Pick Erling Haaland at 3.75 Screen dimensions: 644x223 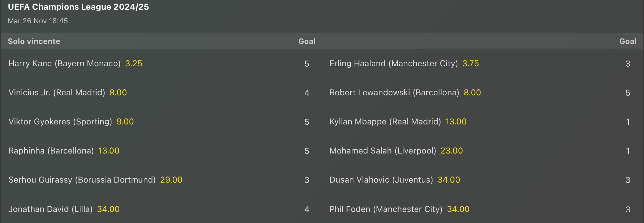pos(470,63)
